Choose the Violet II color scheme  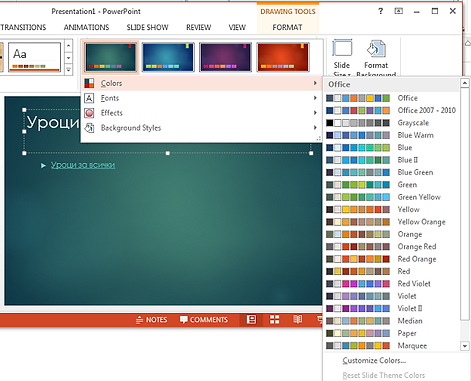pos(392,308)
